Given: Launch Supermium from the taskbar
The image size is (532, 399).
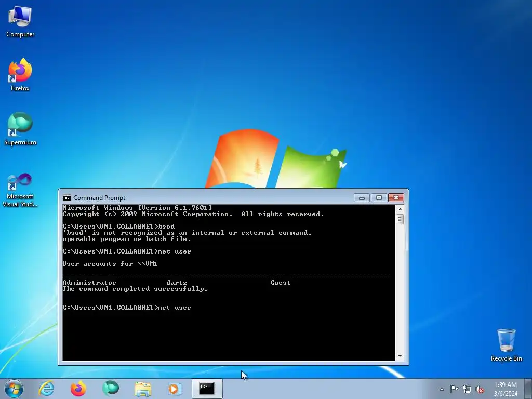Looking at the screenshot, I should point(111,389).
